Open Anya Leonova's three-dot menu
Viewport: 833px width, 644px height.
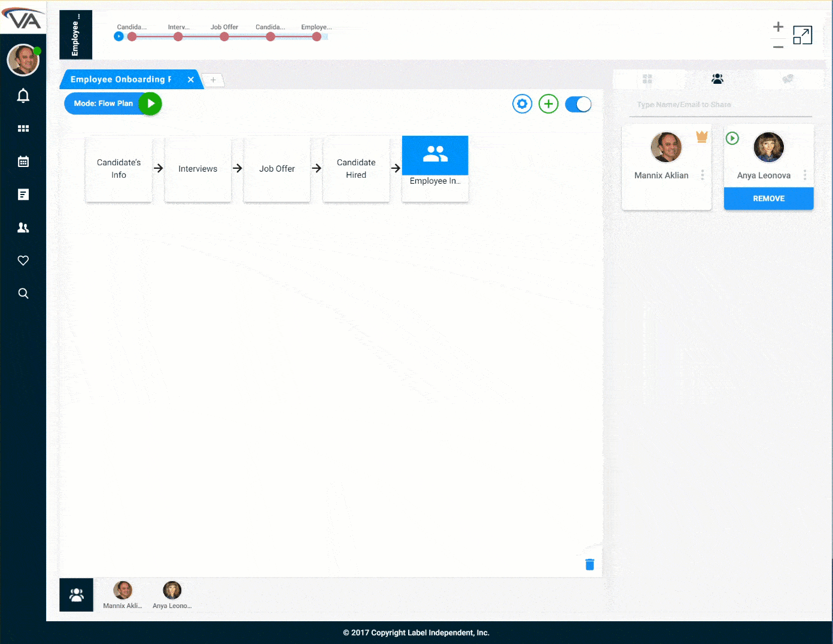[x=805, y=175]
